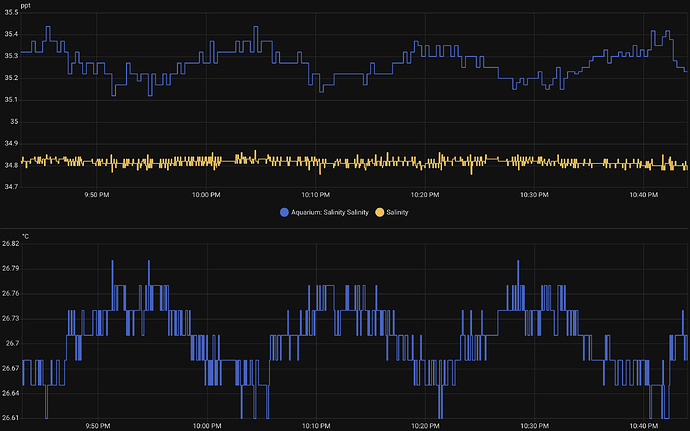Click the 26.61 temperature axis label
This screenshot has width=690, height=431.
click(11, 418)
